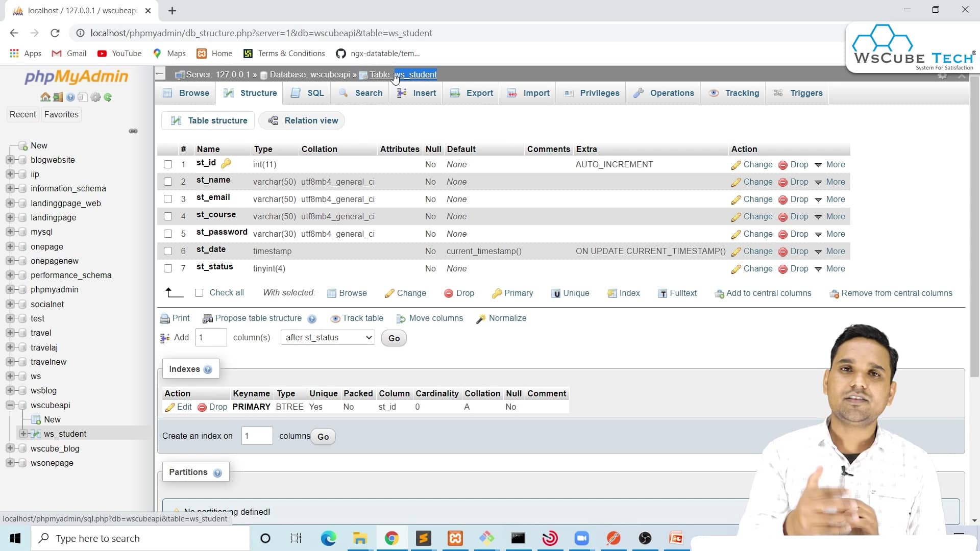Open Chrome from the Windows taskbar
Screen dimensions: 980x551
pyautogui.click(x=391, y=538)
